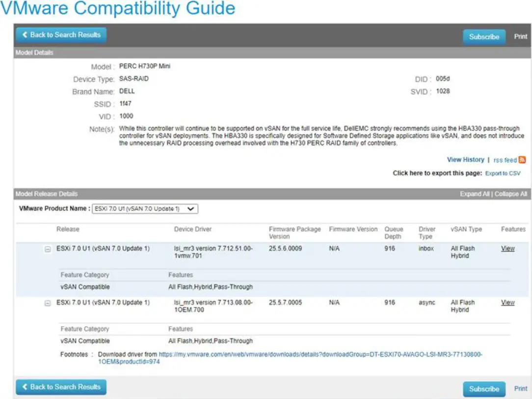Screen dimensions: 532x399
Task: Click the Release column header
Action: (x=68, y=229)
